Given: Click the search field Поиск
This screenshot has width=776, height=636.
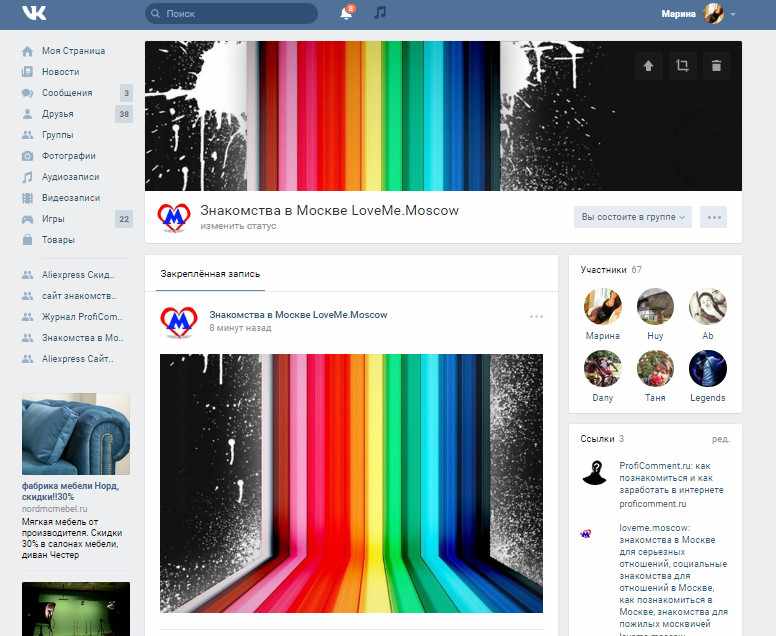Looking at the screenshot, I should pyautogui.click(x=232, y=13).
